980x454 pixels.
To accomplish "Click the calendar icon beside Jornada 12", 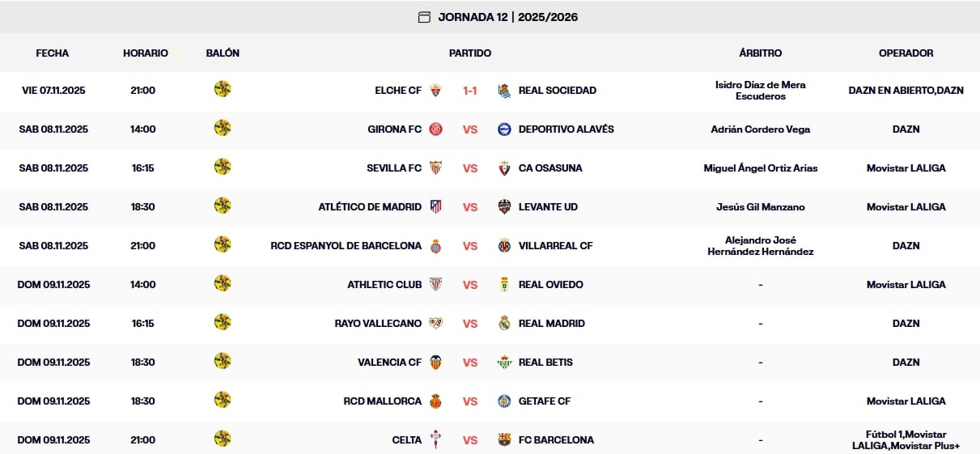I will pos(424,17).
